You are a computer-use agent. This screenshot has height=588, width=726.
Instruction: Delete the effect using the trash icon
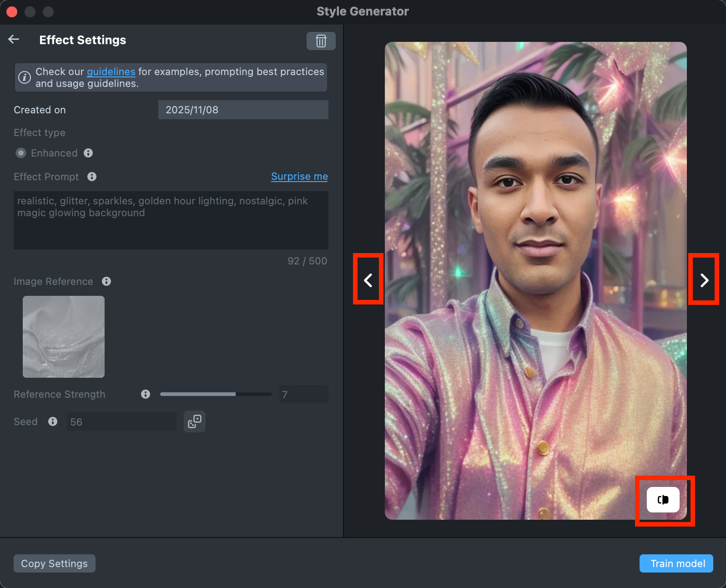coord(321,41)
